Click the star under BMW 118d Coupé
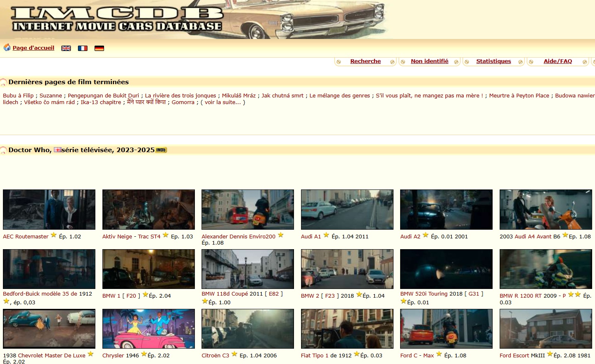The height and width of the screenshot is (364, 595). [205, 301]
